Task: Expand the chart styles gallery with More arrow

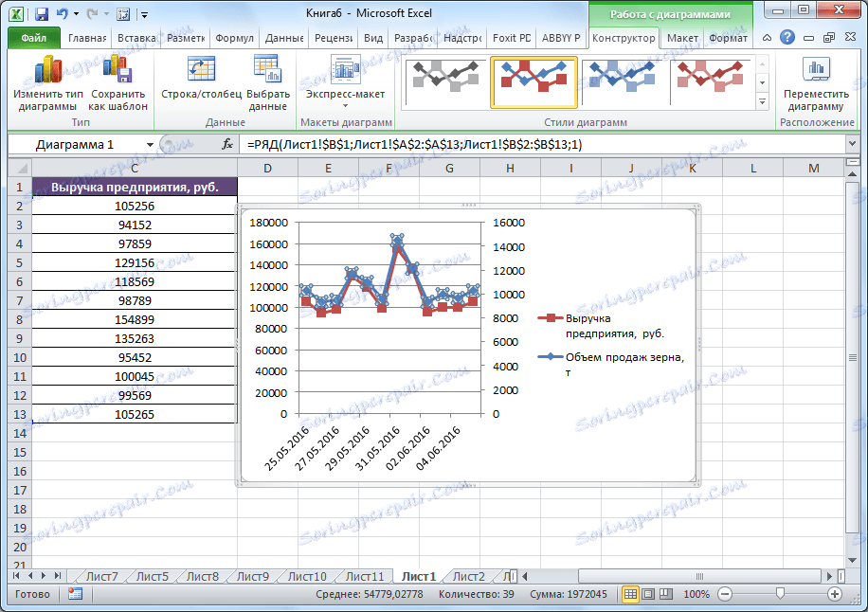Action: tap(760, 99)
